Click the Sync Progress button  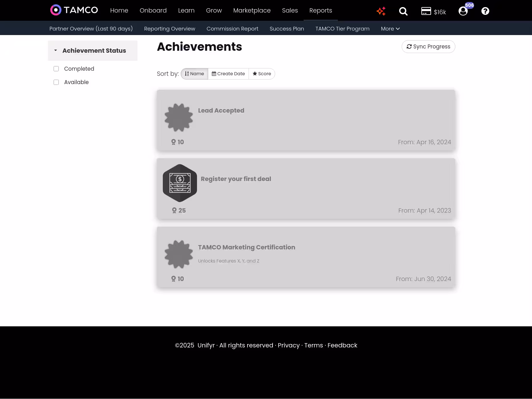(428, 46)
